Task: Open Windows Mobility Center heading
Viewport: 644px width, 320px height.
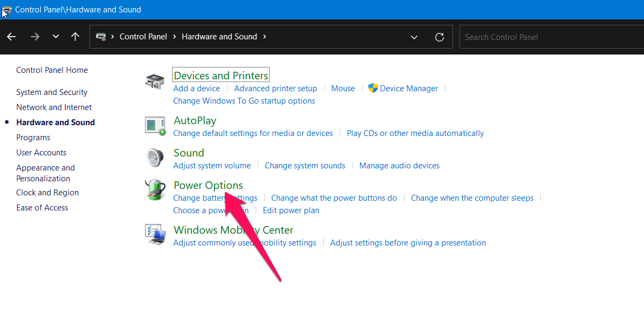Action: pos(234,230)
